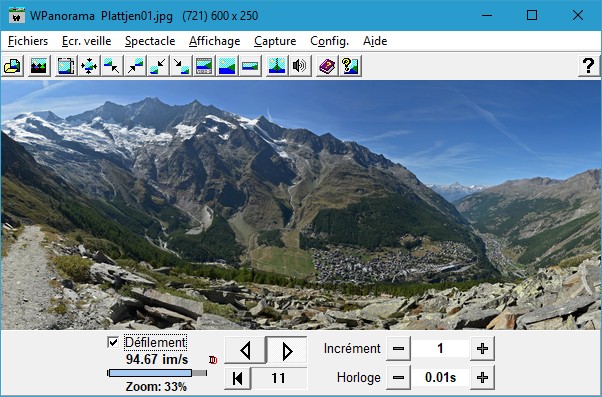This screenshot has height=397, width=602.
Task: Click the screensaver mountain-landscape toolbar icon
Action: pyautogui.click(x=39, y=66)
